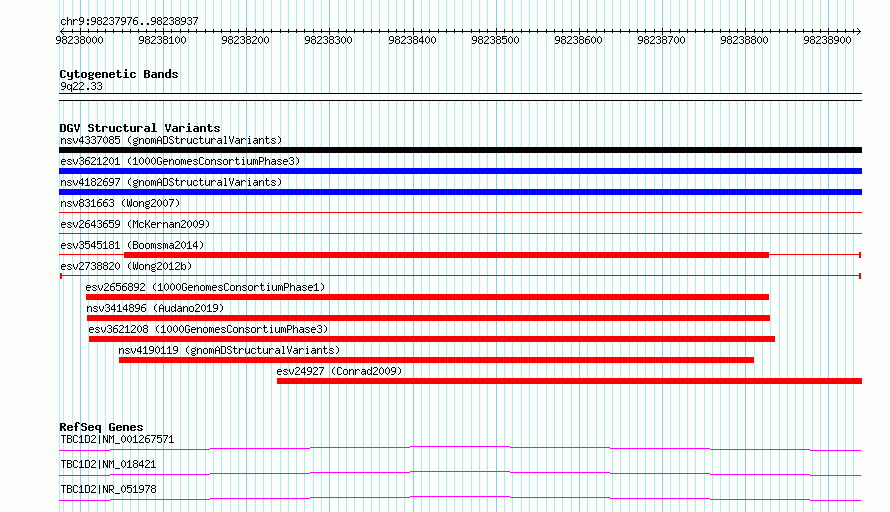
Task: Click the red esv3621208 variant bar
Action: pyautogui.click(x=432, y=339)
